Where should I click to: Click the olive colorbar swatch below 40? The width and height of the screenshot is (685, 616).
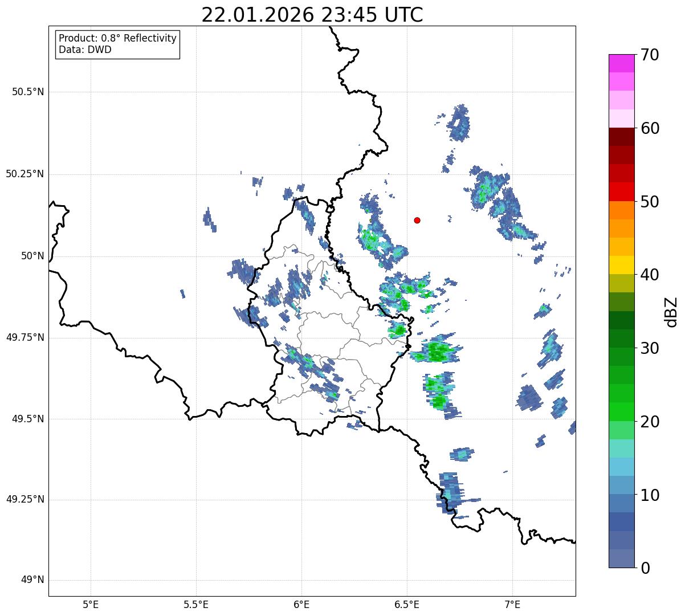[621, 283]
